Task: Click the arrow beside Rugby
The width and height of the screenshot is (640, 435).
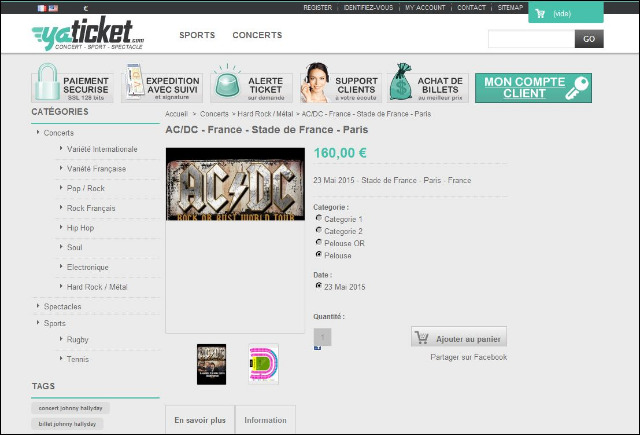Action: coord(61,339)
